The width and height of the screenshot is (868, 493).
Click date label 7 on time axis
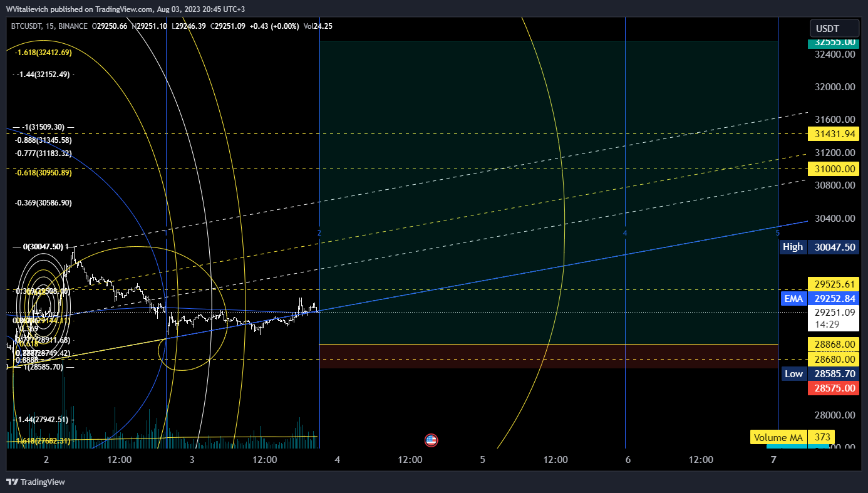pyautogui.click(x=773, y=459)
